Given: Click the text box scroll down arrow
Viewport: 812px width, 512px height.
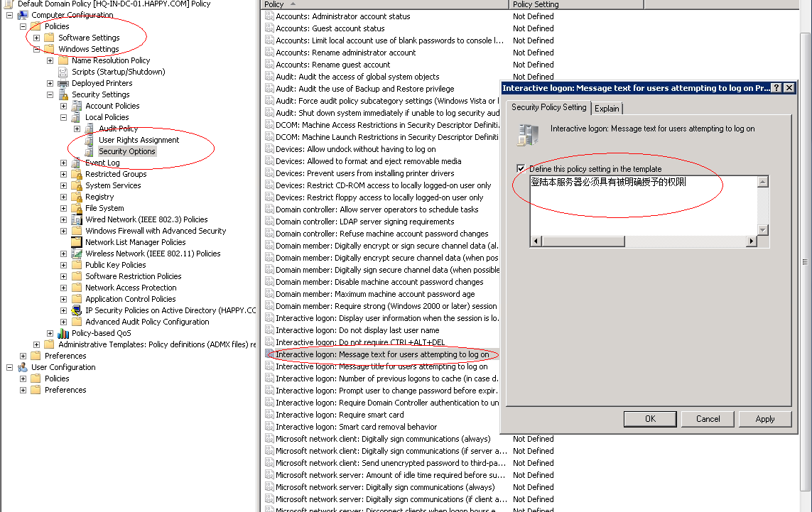Looking at the screenshot, I should pyautogui.click(x=762, y=230).
